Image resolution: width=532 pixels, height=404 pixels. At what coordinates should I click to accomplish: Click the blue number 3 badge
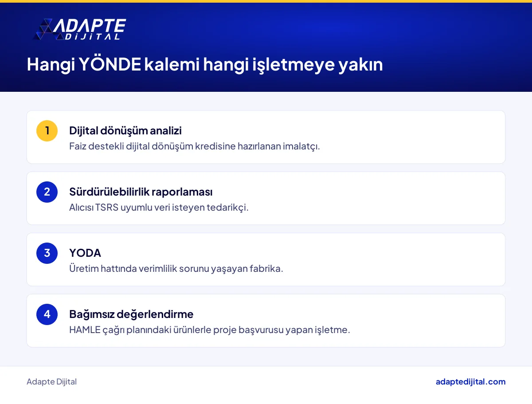pyautogui.click(x=47, y=253)
